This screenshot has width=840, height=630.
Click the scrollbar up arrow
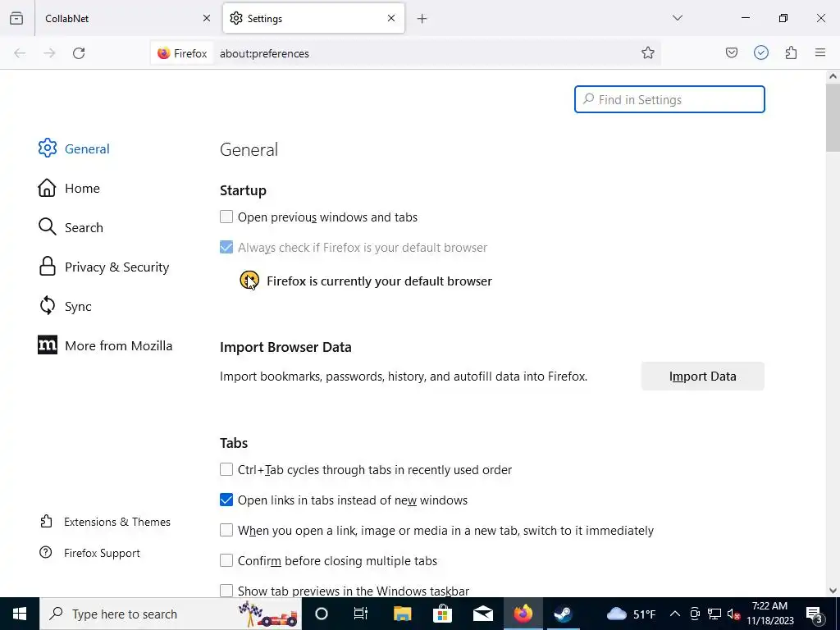[x=833, y=76]
